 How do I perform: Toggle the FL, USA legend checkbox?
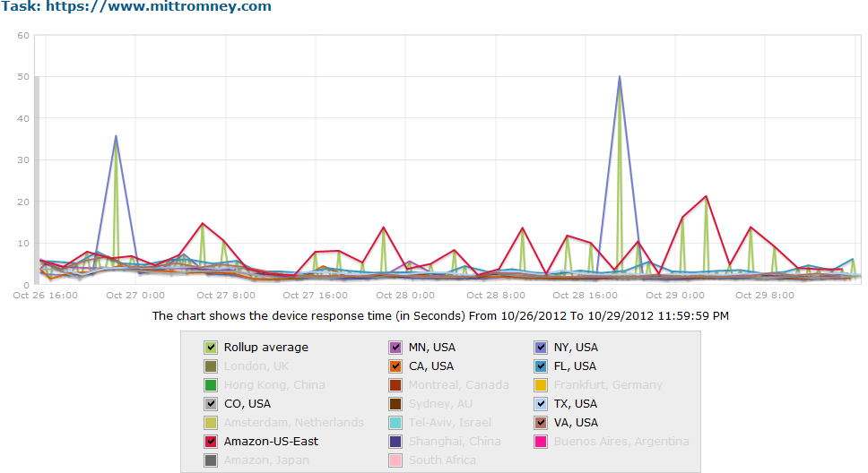[x=541, y=366]
